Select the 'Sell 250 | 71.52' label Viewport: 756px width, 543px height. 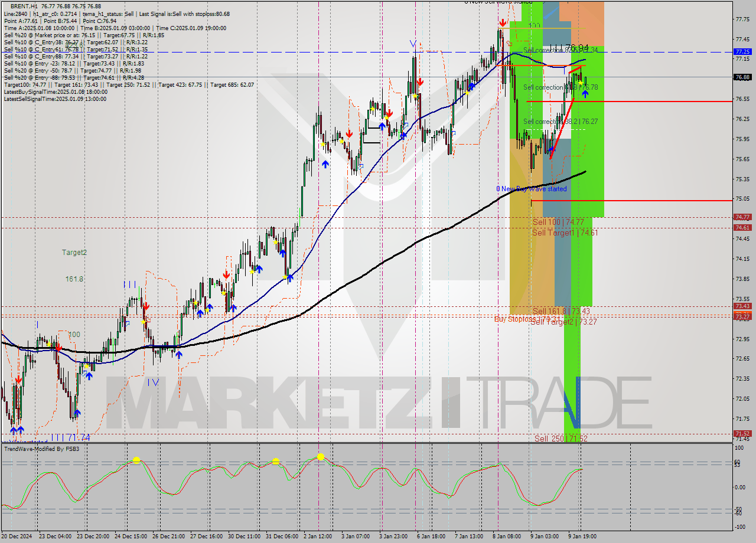click(561, 439)
